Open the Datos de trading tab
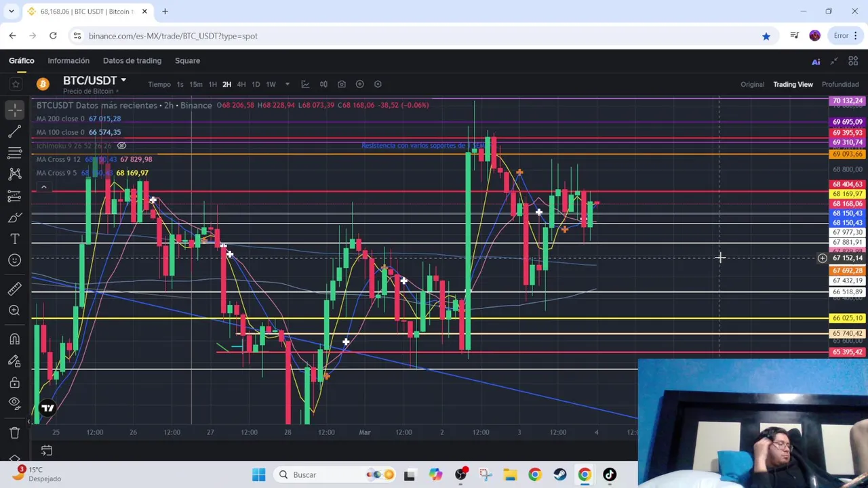 [132, 60]
